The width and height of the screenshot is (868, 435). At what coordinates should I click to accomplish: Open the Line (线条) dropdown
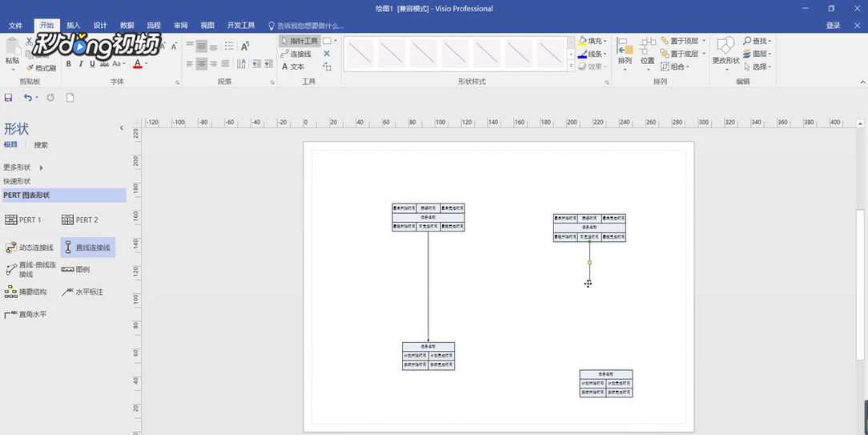(593, 54)
